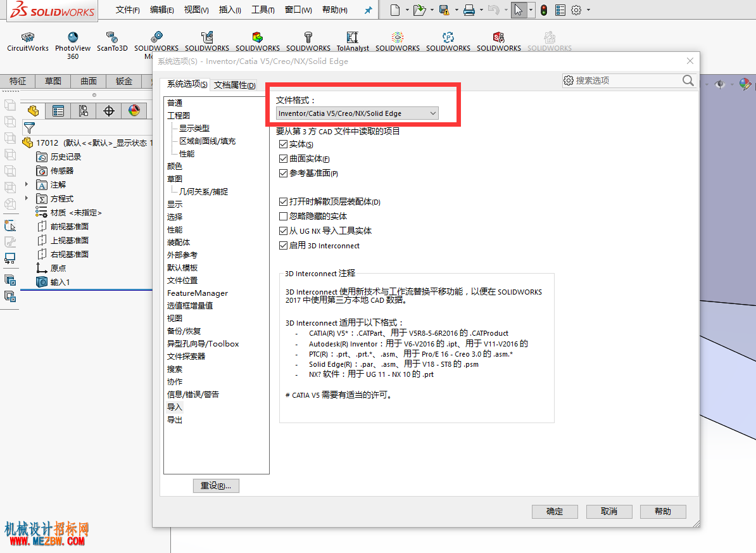Open dropdown arrow next to Save icon

click(456, 10)
